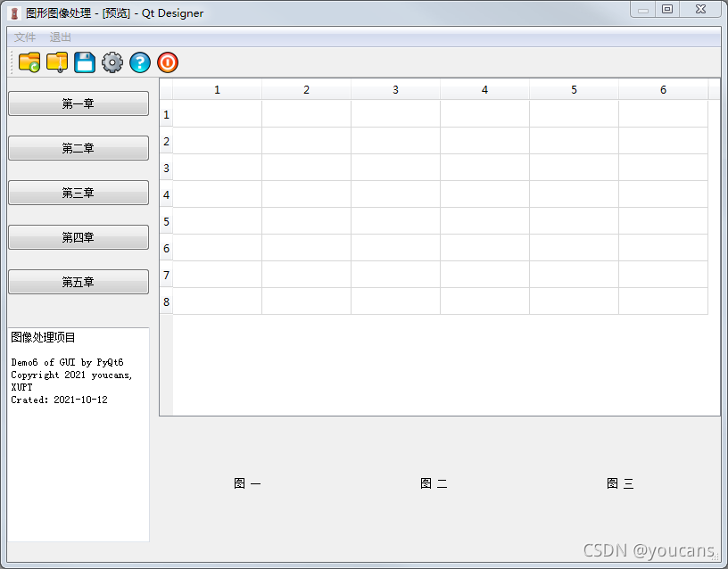The image size is (728, 569).
Task: Open settings with the gear icon
Action: click(112, 62)
